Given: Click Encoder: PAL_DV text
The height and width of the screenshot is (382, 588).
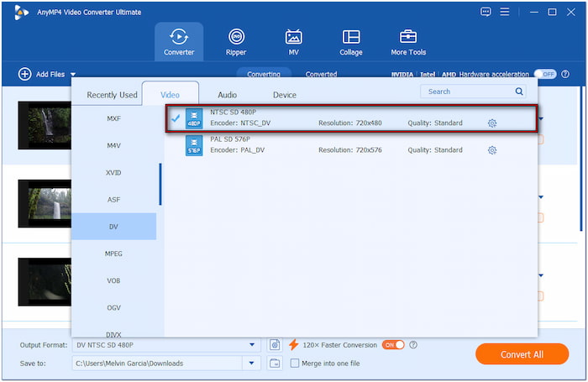Looking at the screenshot, I should tap(238, 150).
